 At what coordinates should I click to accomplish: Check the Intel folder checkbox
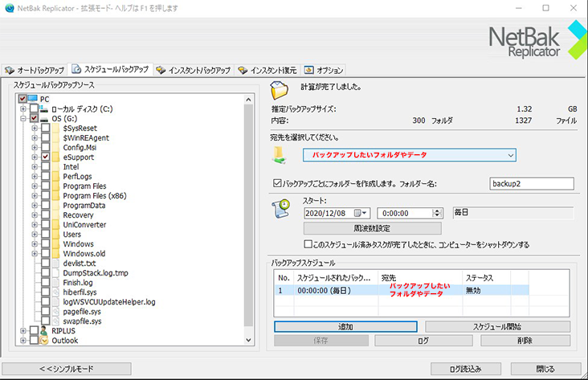click(x=45, y=166)
